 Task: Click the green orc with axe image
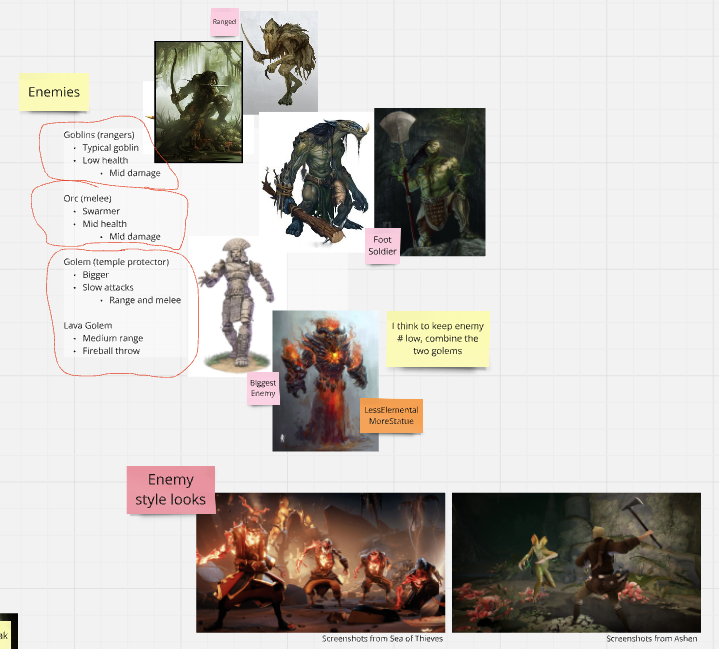tap(430, 180)
